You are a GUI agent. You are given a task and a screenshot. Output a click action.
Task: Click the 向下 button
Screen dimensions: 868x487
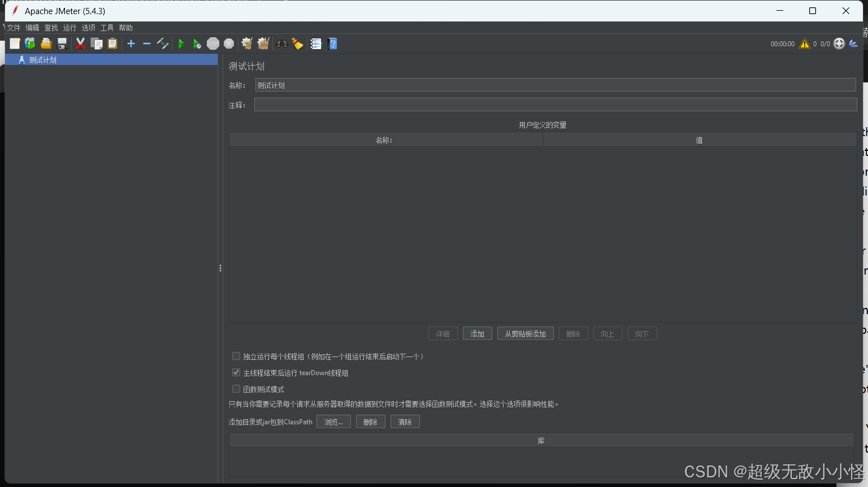tap(643, 334)
